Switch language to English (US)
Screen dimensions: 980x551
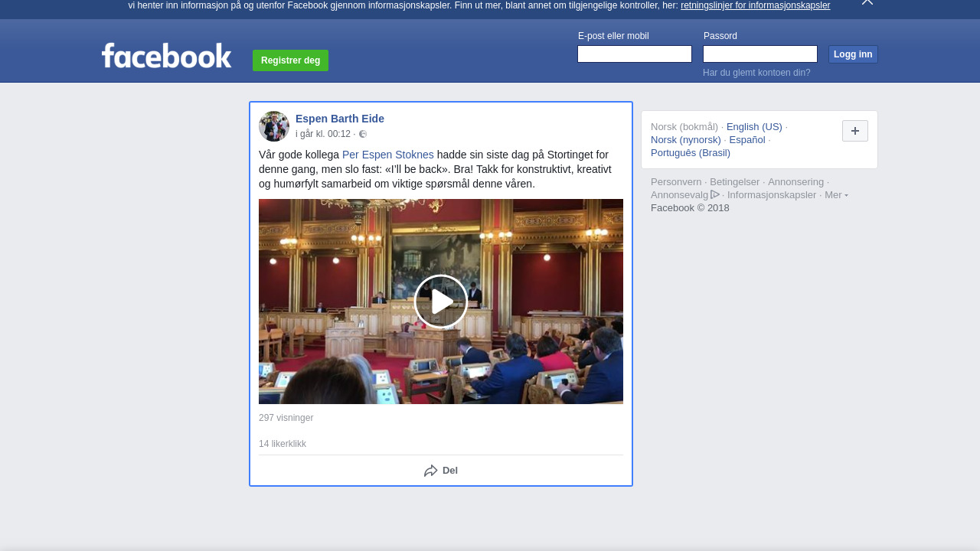(x=754, y=127)
